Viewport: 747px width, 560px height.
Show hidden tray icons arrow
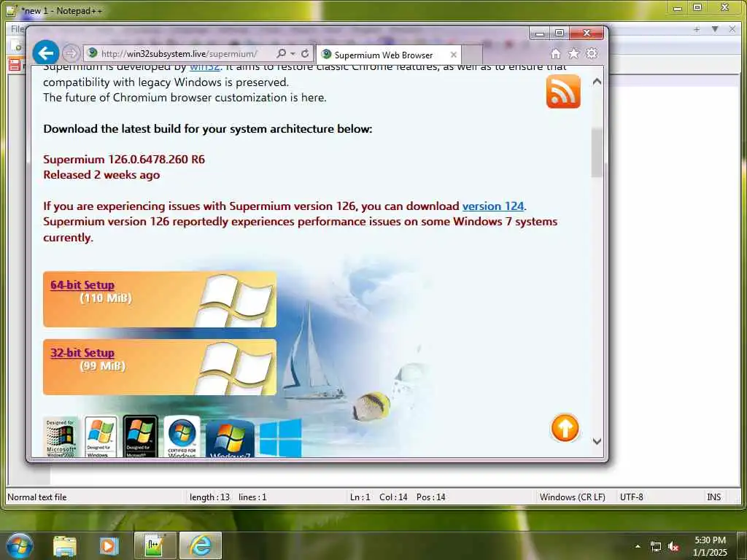click(638, 546)
